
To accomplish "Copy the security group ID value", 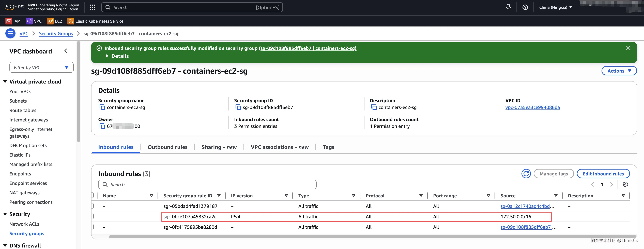I will coord(238,107).
